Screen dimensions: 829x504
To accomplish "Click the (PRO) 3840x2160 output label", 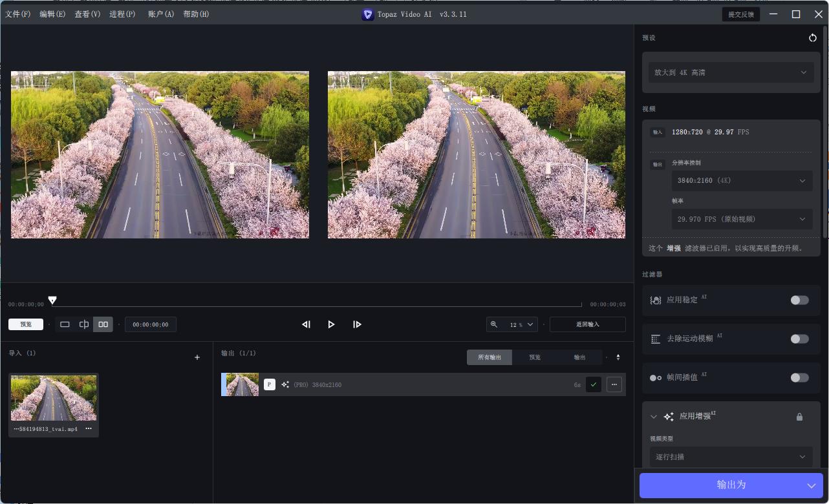I will (318, 384).
